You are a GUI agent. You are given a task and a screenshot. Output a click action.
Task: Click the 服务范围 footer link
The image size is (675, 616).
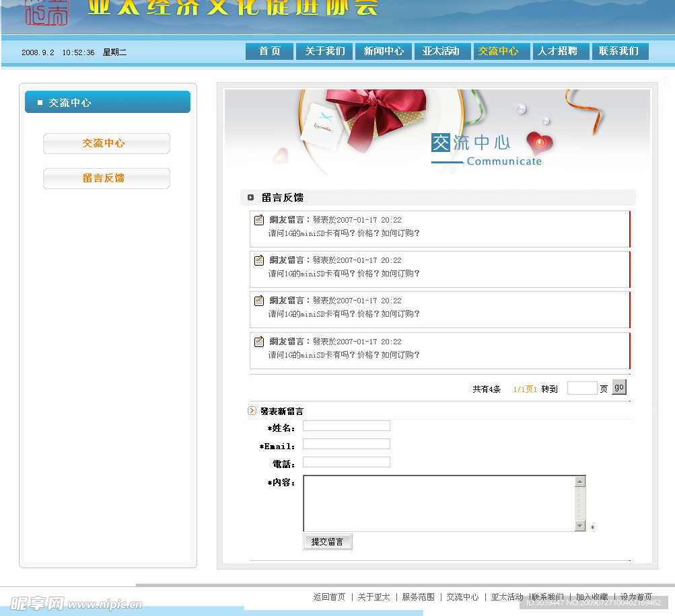coord(418,597)
